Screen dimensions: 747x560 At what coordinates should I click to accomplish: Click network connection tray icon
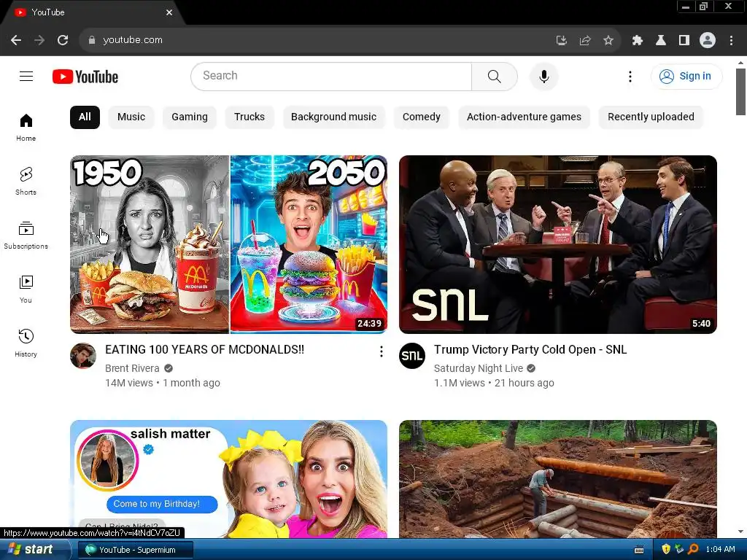pyautogui.click(x=679, y=550)
